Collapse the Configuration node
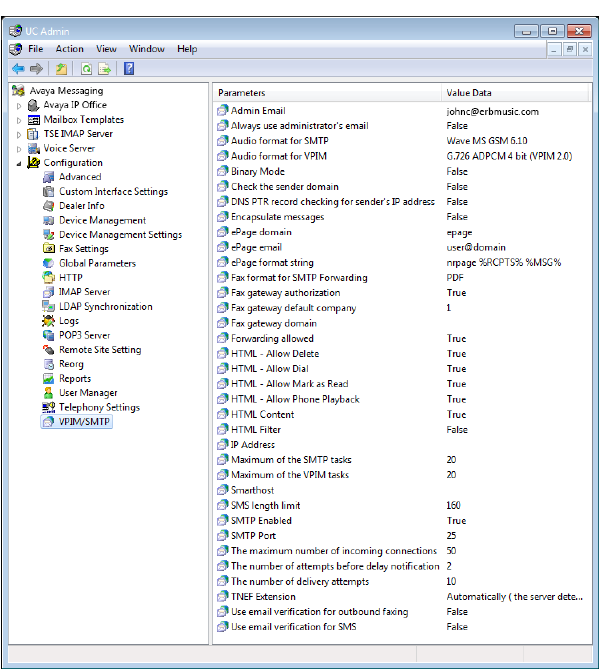Screen dimensions: 599x669 [x=19, y=163]
